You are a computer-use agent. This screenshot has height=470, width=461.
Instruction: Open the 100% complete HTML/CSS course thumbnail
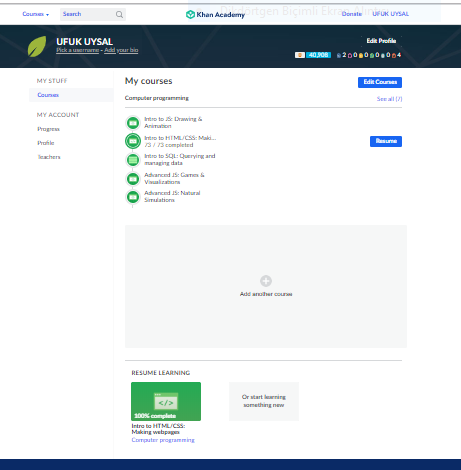pos(166,401)
